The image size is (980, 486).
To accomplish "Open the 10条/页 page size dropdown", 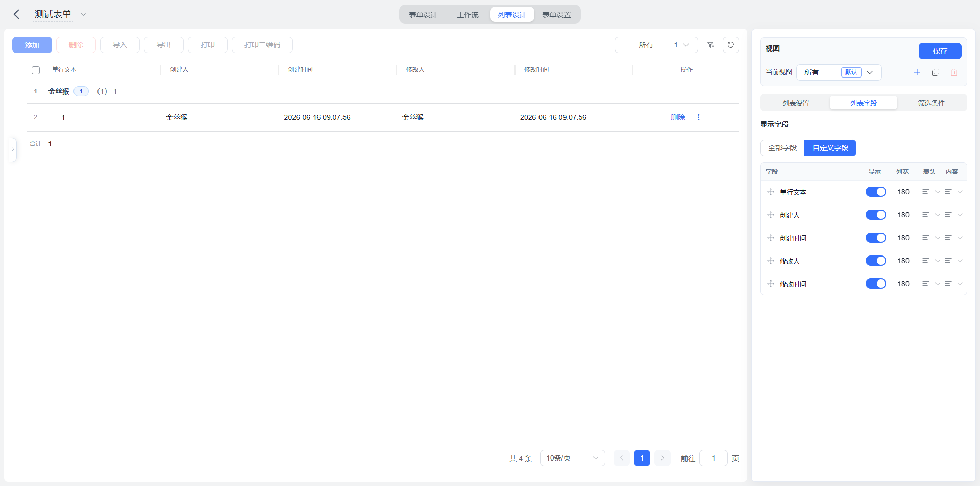I will tap(573, 458).
